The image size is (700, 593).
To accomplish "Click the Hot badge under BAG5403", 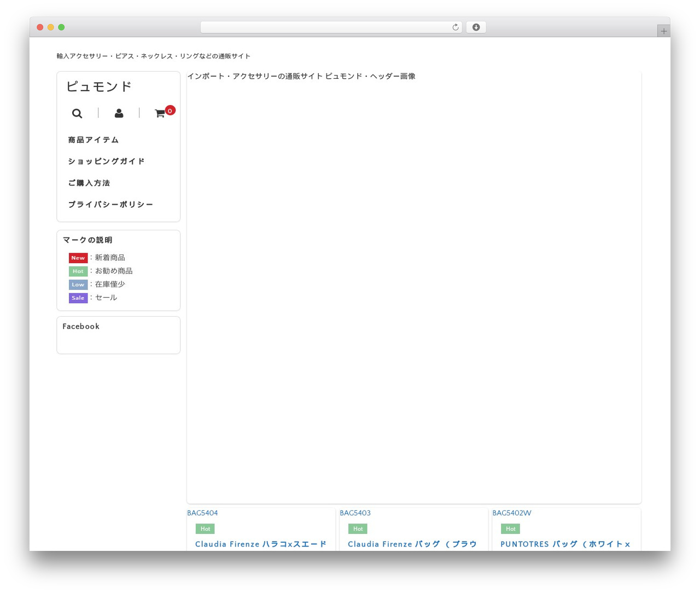I will [358, 529].
